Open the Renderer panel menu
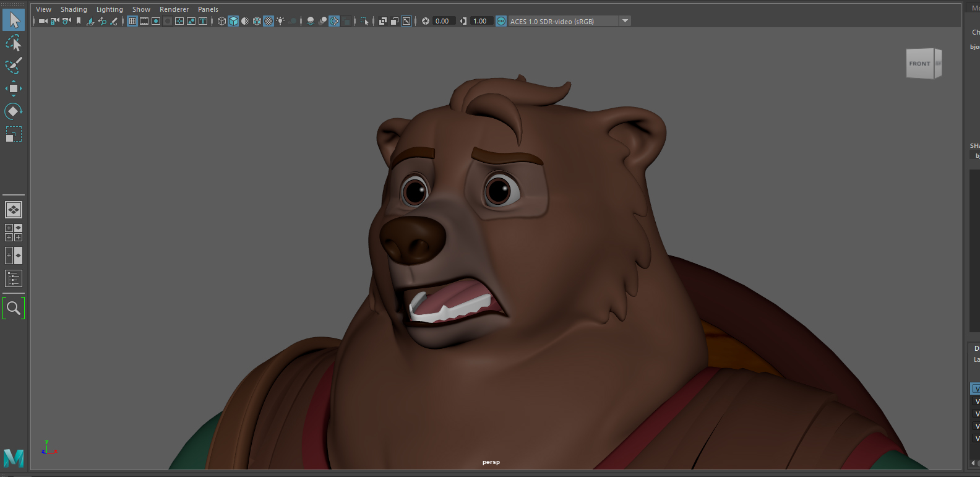 click(x=174, y=9)
